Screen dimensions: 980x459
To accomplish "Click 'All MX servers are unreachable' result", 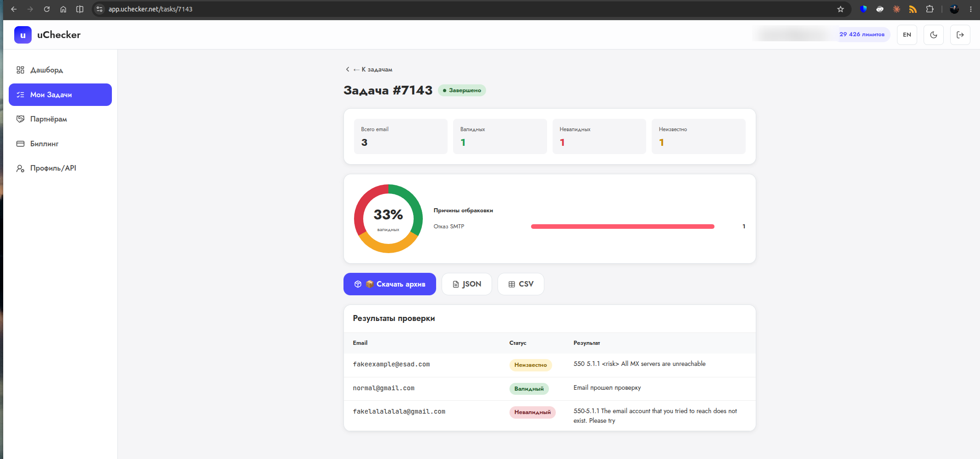I will coord(640,364).
